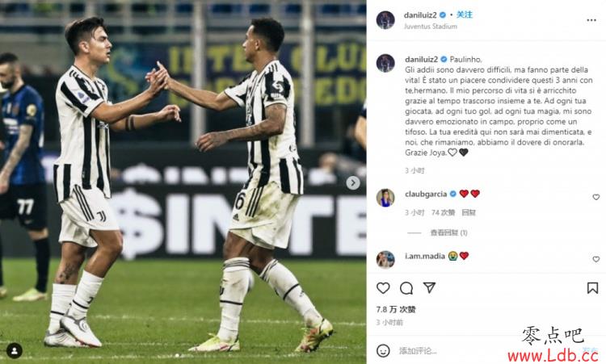Share post using the paper plane icon

(429, 287)
